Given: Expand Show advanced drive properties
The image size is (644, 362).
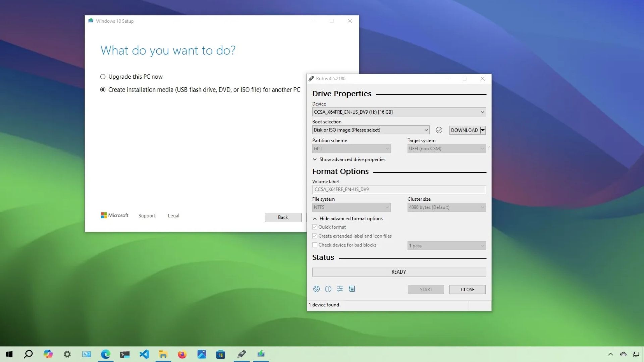Looking at the screenshot, I should tap(349, 160).
